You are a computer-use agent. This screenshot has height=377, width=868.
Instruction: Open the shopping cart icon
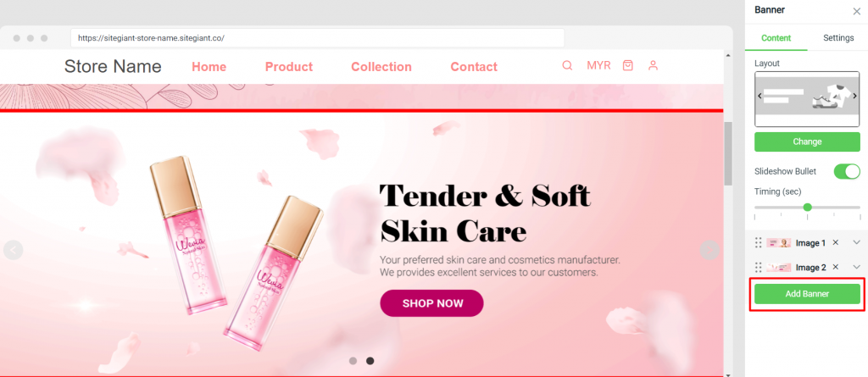point(628,65)
